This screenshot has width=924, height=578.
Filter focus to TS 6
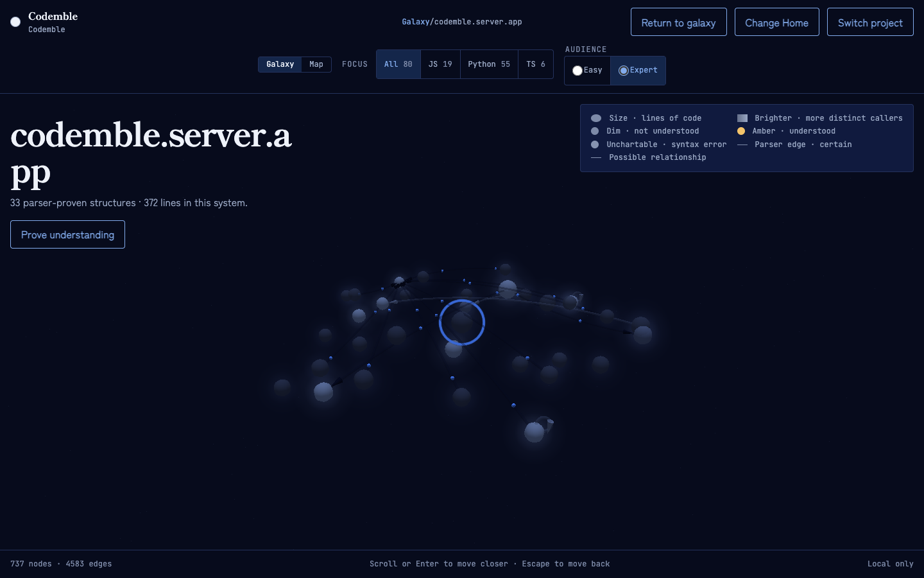(536, 64)
